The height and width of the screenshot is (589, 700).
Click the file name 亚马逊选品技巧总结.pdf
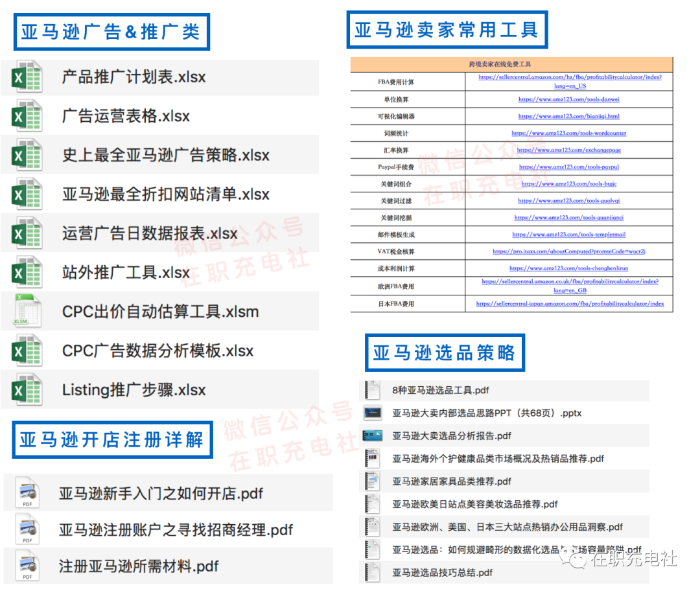coord(443,573)
